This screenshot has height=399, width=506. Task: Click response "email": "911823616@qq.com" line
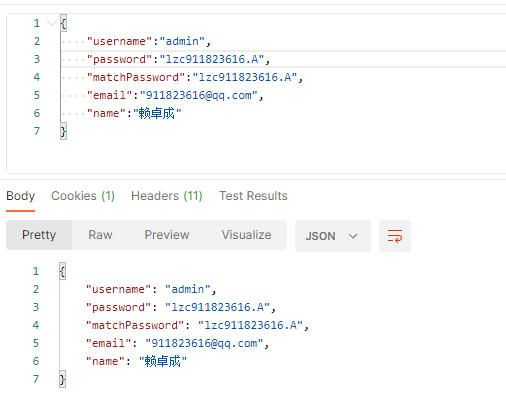(x=177, y=343)
